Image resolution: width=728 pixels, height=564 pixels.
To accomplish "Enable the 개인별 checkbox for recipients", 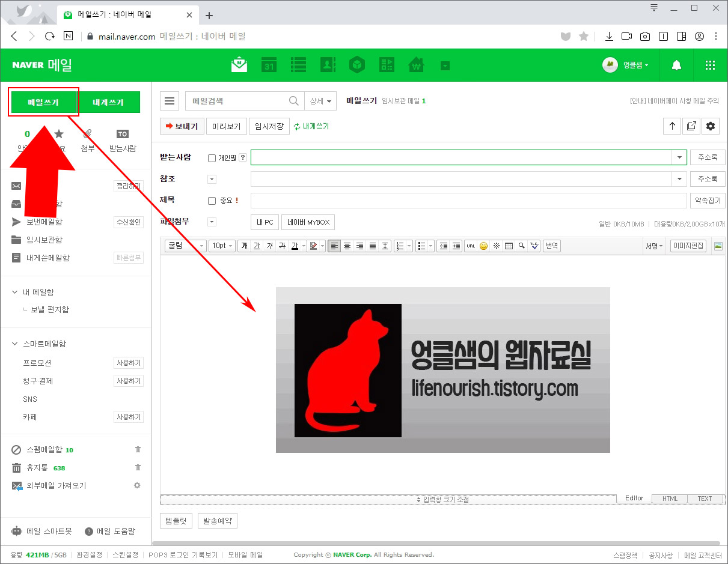I will pyautogui.click(x=212, y=157).
